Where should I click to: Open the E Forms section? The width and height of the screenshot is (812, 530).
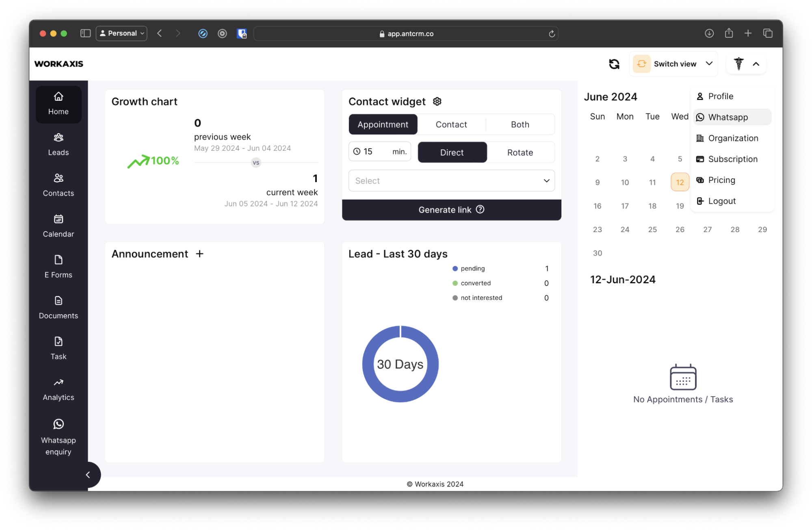(x=58, y=266)
